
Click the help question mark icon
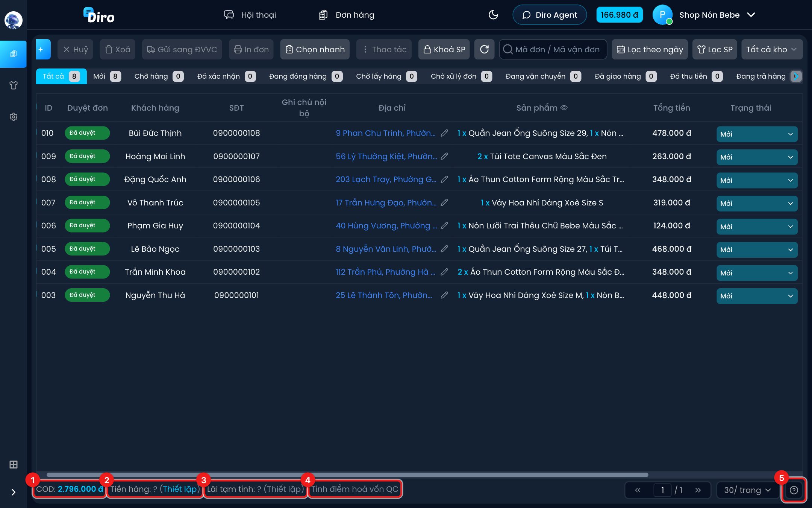coord(794,490)
